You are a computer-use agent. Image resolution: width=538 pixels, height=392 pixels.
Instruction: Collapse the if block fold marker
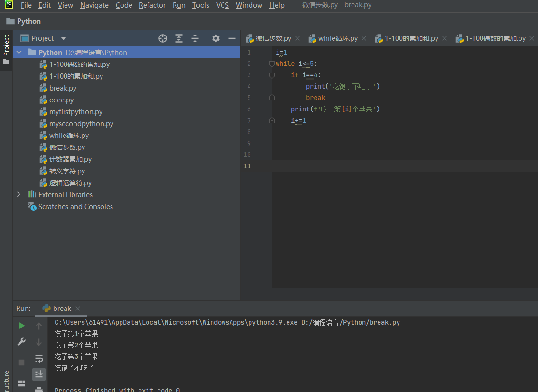tap(272, 75)
